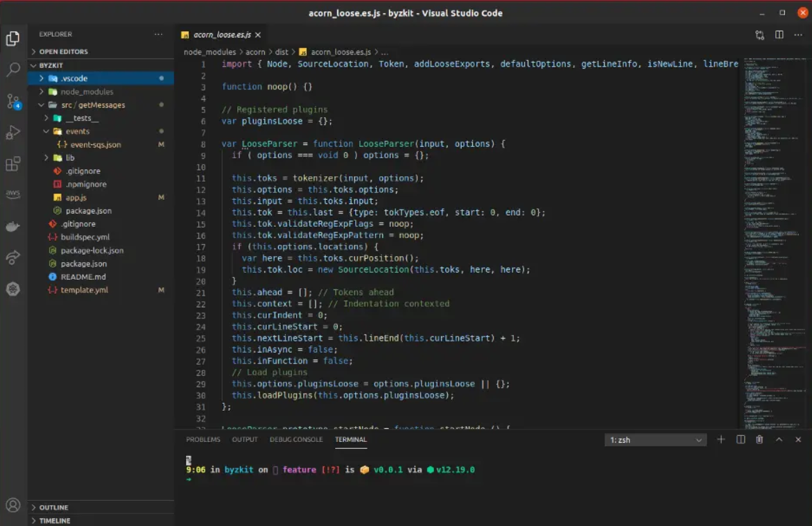Screen dimensions: 812x526
Task: Expand the OPEN EDITORS section
Action: (x=101, y=51)
